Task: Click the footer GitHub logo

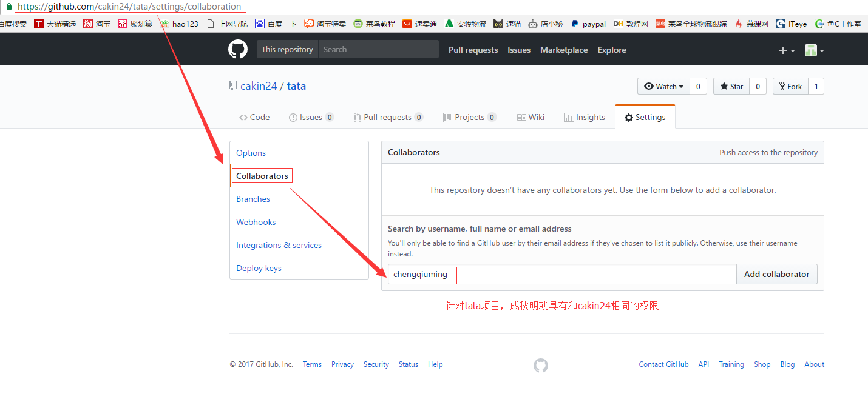Action: (x=541, y=365)
